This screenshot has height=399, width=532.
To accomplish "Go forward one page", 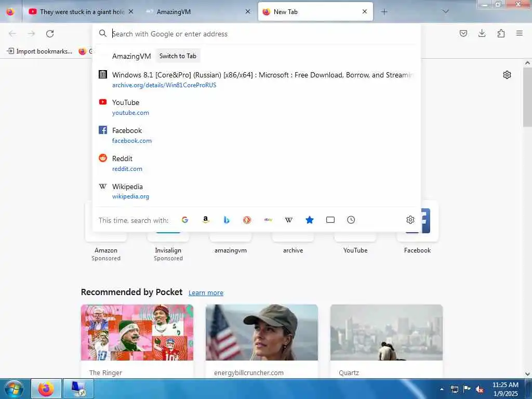I will point(31,34).
